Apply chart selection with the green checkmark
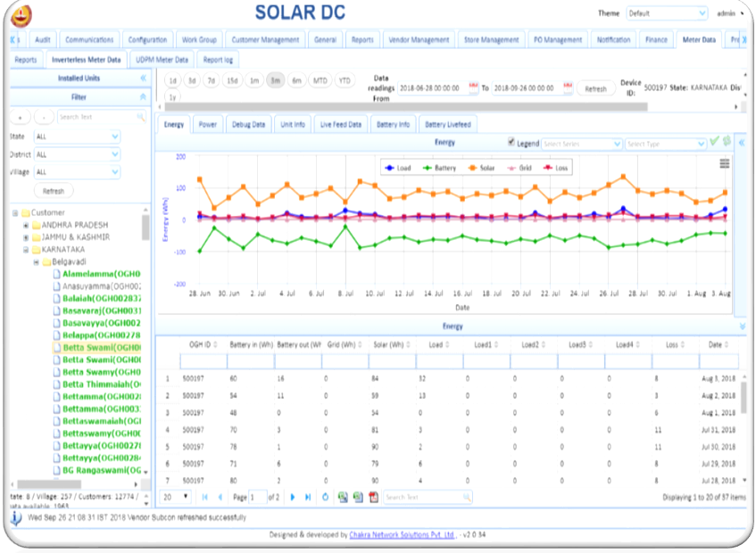Screen dimensions: 756x553 715,141
